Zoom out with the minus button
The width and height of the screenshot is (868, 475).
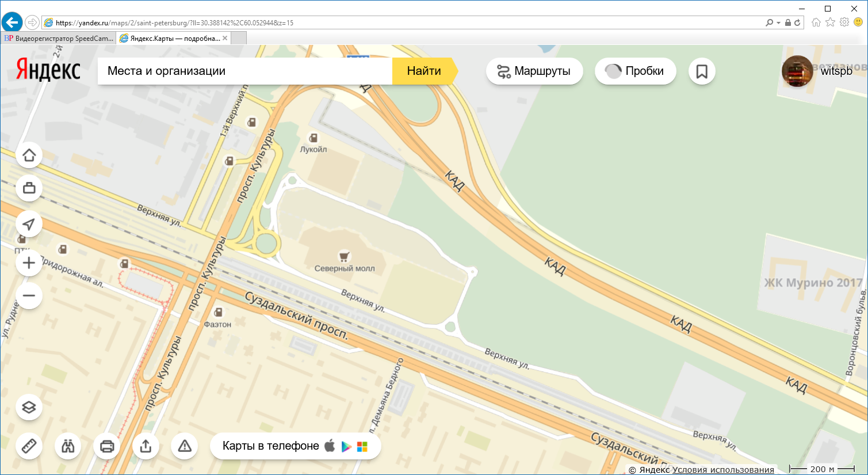pos(29,296)
